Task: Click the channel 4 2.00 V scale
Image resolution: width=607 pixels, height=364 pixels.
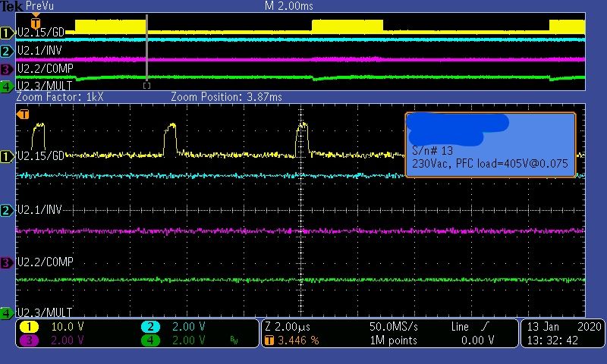Action: pos(188,340)
